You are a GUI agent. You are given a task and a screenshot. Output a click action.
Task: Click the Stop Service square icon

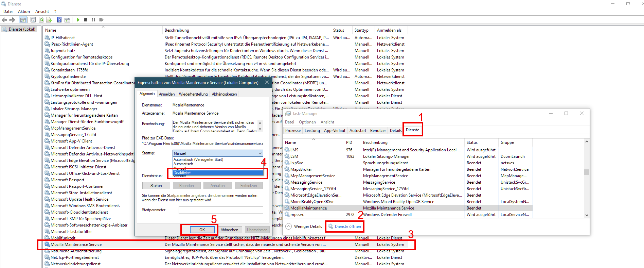(86, 20)
